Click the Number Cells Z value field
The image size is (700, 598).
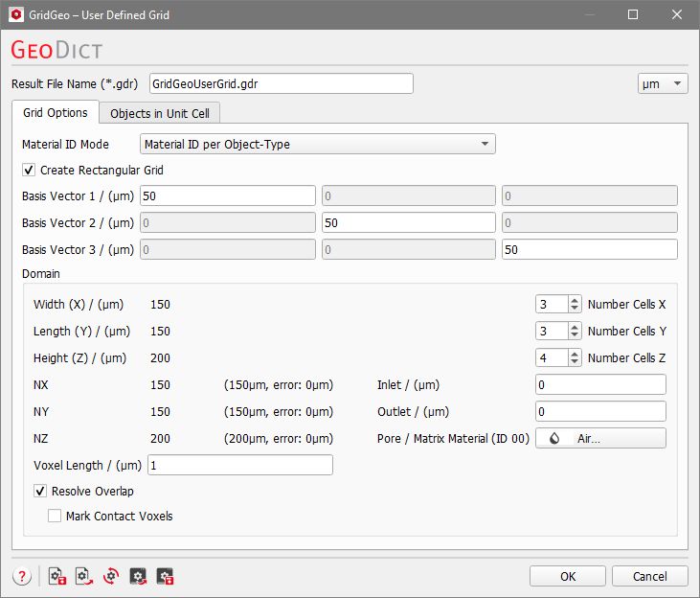[553, 358]
